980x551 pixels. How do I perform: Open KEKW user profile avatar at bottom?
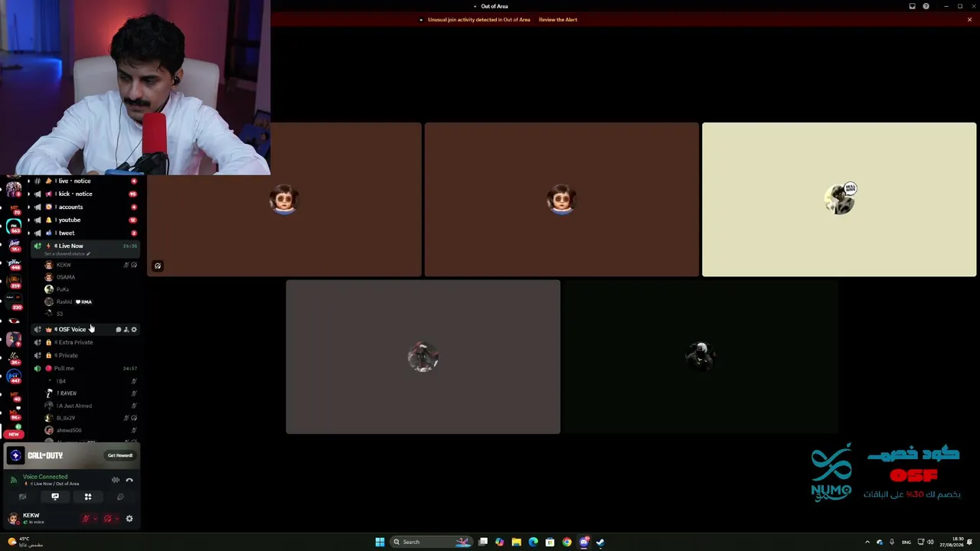[13, 519]
